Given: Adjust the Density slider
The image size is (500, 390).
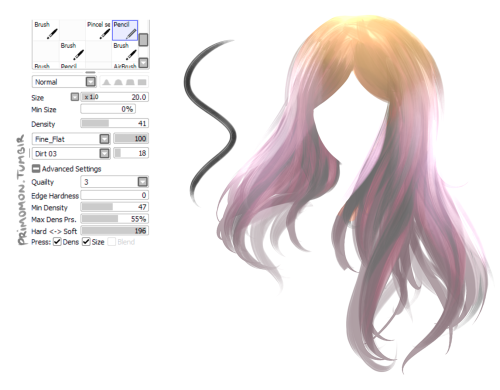Looking at the screenshot, I should (114, 123).
